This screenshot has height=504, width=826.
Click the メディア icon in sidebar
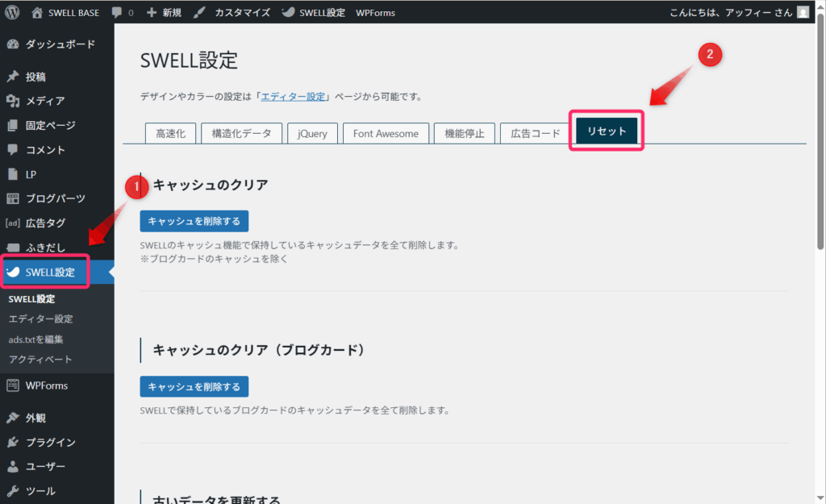(13, 101)
